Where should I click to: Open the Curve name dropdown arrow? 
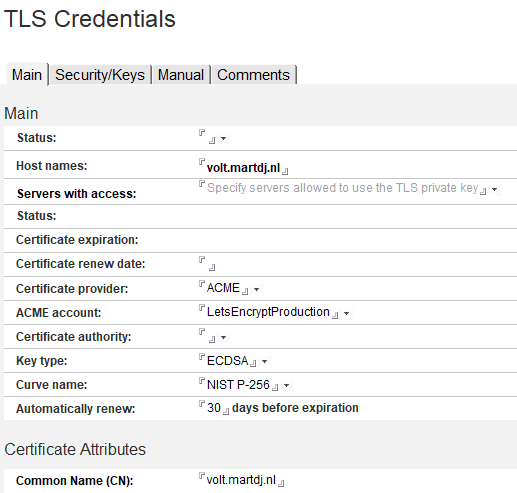(286, 386)
